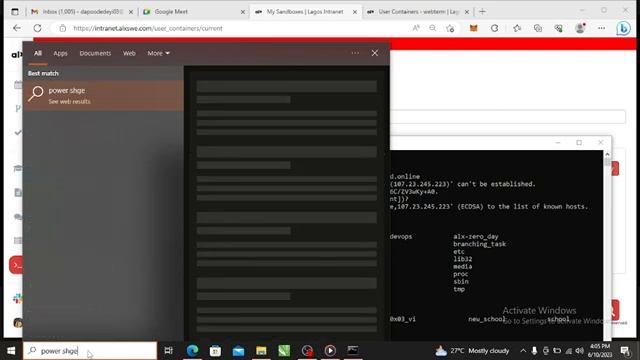
Task: Switch to the Gmail Inbox tab
Action: point(82,12)
